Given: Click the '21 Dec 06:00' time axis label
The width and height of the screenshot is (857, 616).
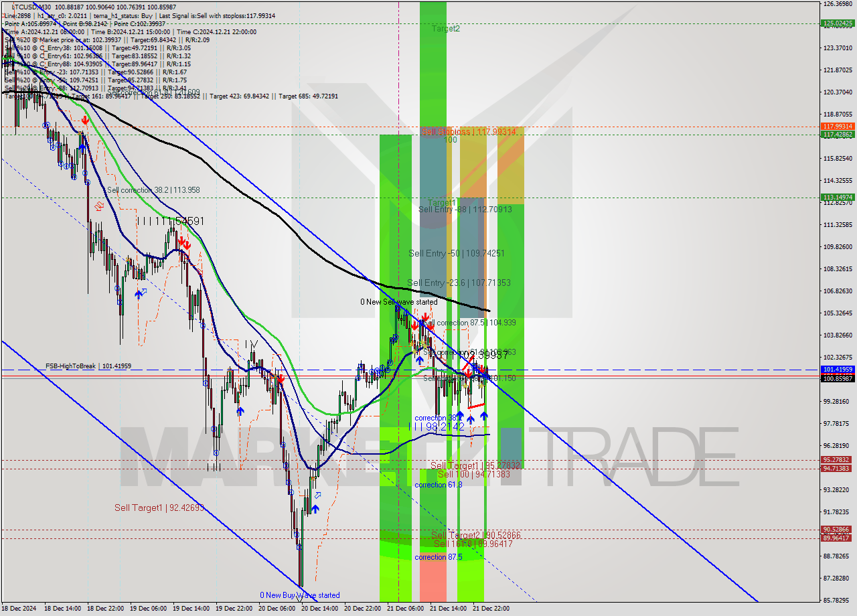Looking at the screenshot, I should tap(405, 609).
